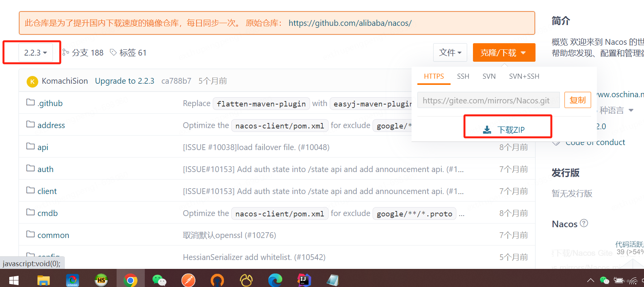Viewport: 644px width, 287px height.
Task: Click the tag icon next to 标签 61
Action: click(x=114, y=52)
